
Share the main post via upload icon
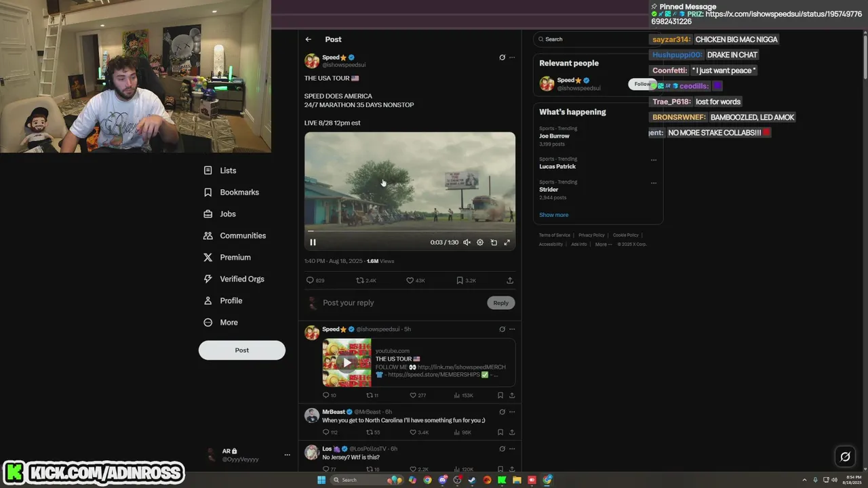tap(510, 280)
